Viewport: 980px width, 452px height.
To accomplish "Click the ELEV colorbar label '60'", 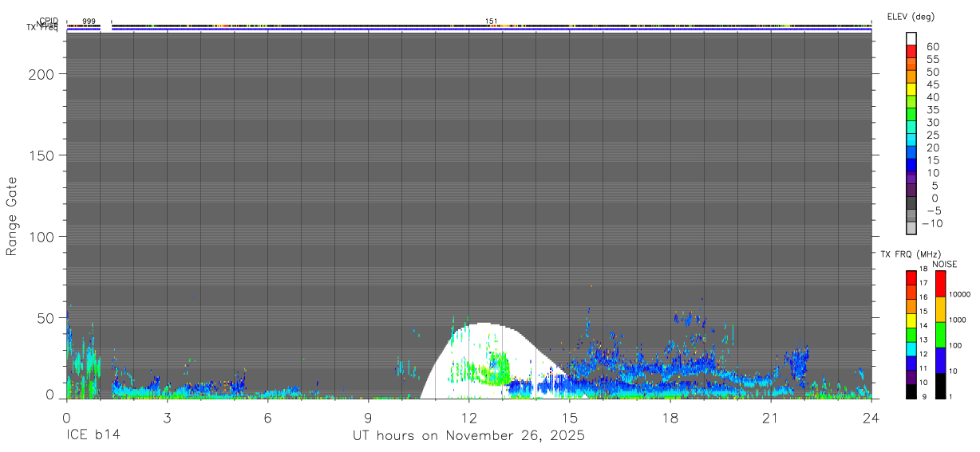I will click(x=933, y=46).
